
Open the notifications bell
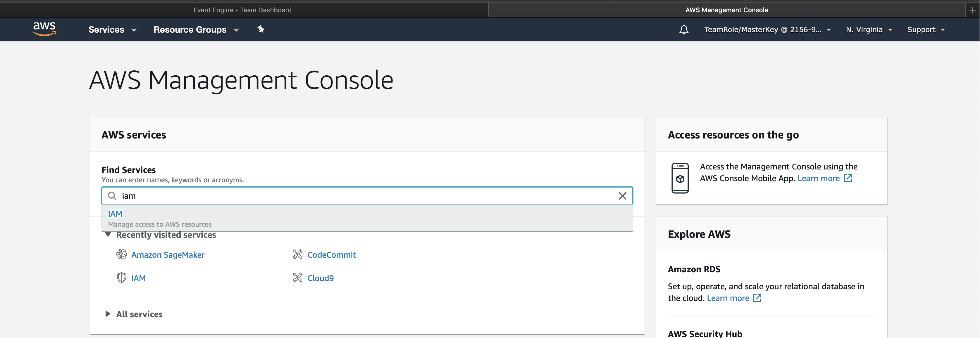click(x=684, y=30)
